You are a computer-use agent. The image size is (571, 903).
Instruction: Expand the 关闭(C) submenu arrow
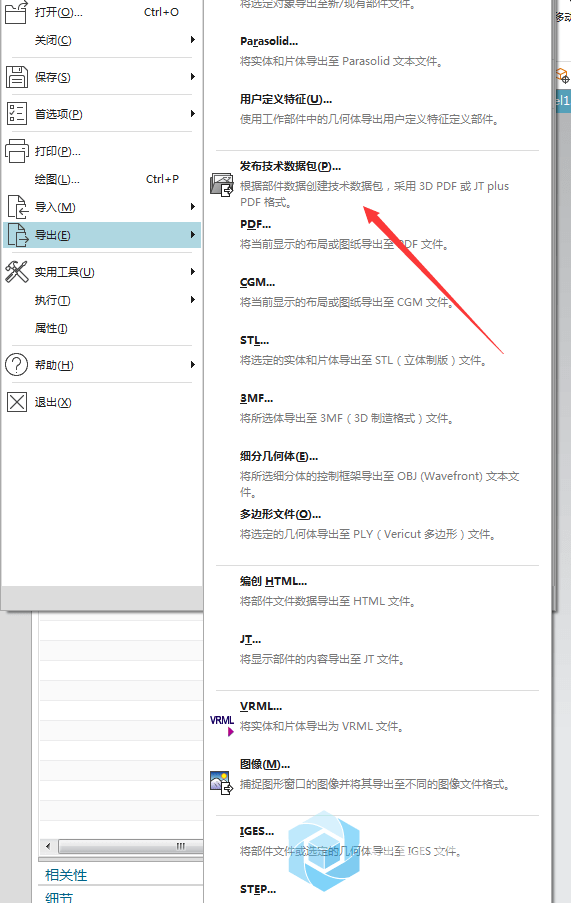click(x=193, y=40)
